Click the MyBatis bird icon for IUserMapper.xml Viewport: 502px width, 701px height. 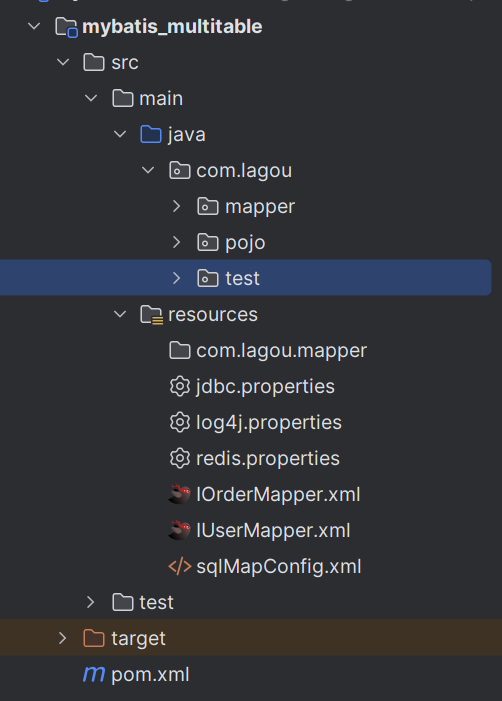click(x=179, y=531)
